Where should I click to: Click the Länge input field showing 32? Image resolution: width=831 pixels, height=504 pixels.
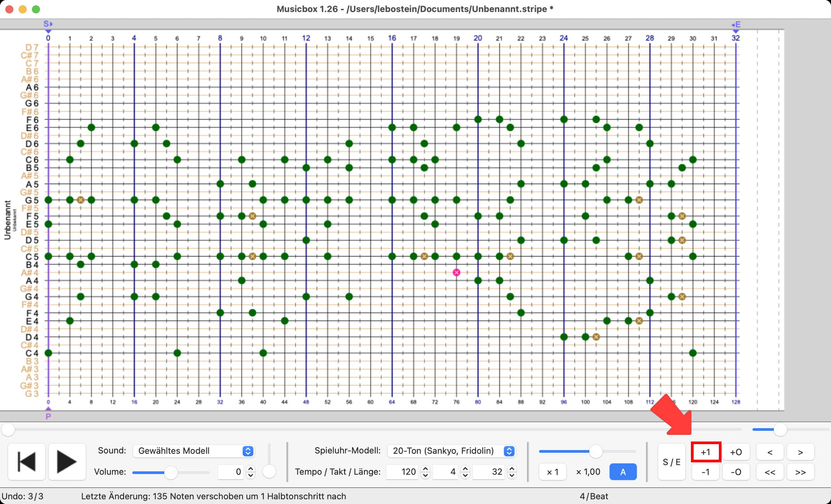click(x=490, y=472)
